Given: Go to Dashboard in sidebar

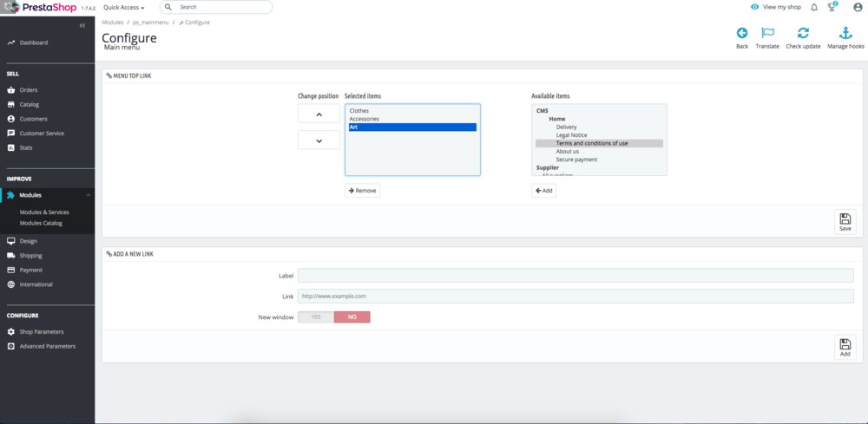Looking at the screenshot, I should [x=34, y=42].
